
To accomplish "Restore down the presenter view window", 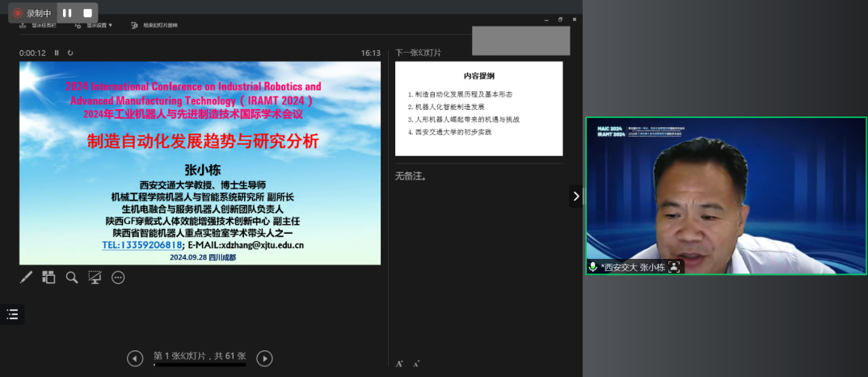I will [x=560, y=19].
